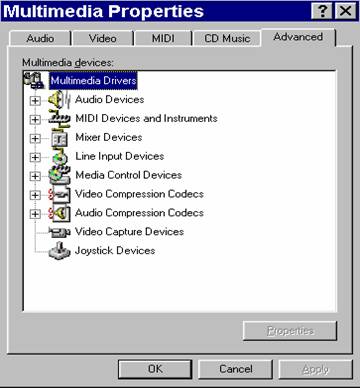Screen dimensions: 360x388
Task: Click the Cancel button
Action: pyautogui.click(x=235, y=369)
